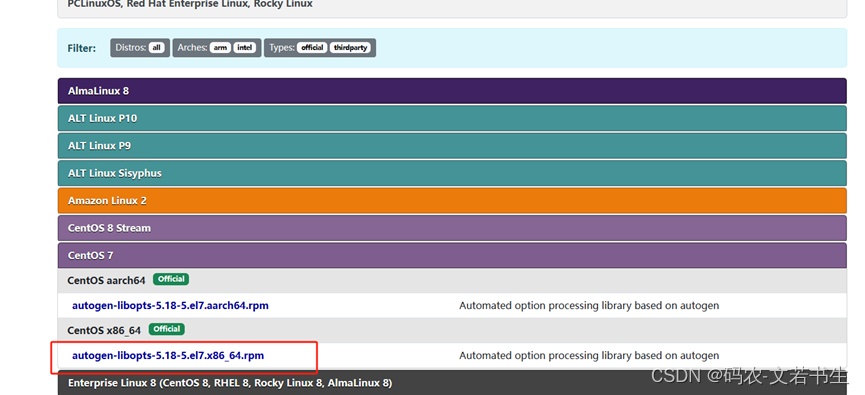Click Official badge next to CentOS aarch64

pos(171,279)
